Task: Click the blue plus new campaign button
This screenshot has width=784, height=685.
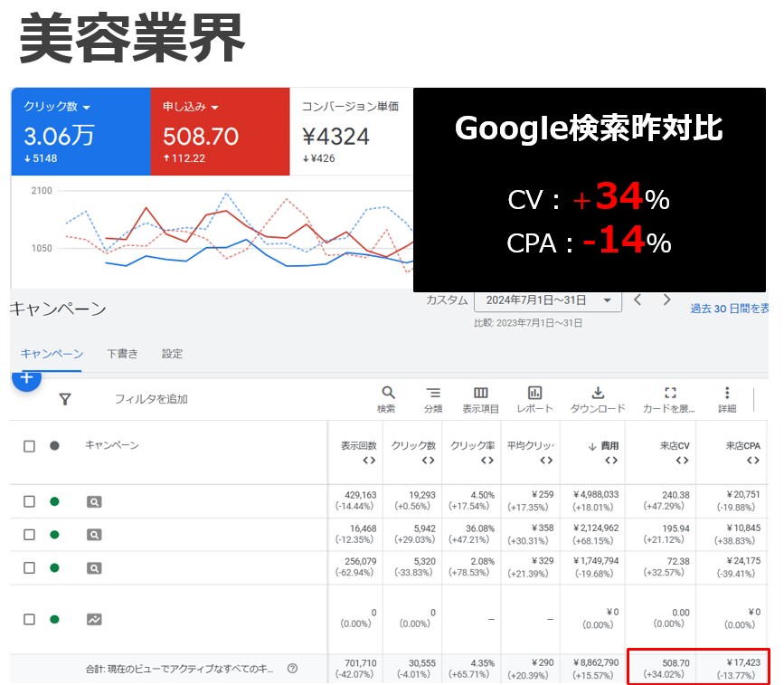Action: [26, 378]
